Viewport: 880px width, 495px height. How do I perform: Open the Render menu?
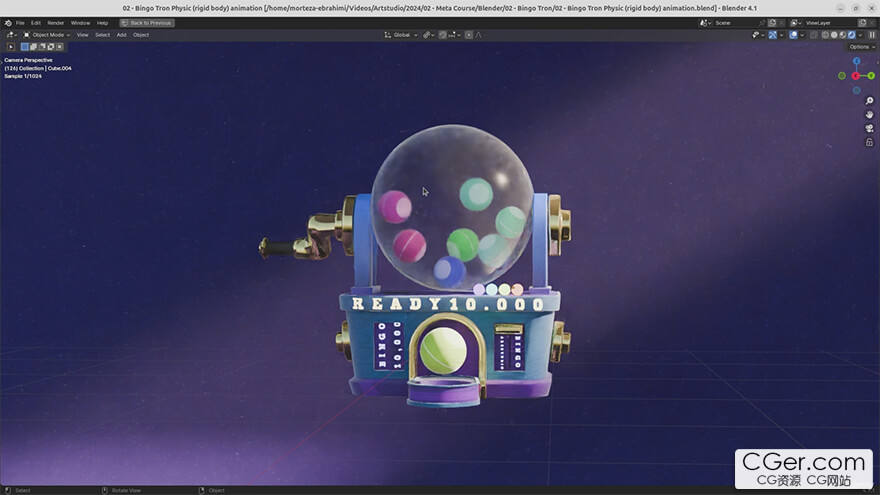56,22
